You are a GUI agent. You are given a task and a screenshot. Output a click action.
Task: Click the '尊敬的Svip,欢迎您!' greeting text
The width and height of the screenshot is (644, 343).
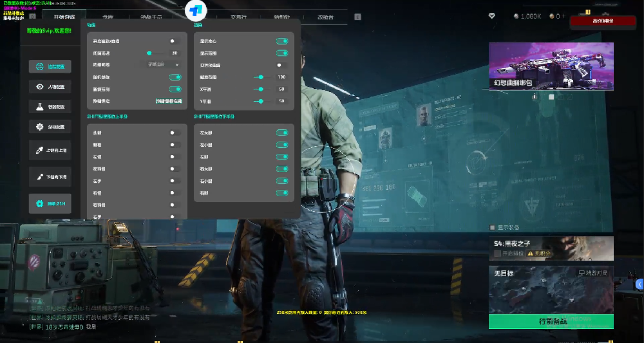(49, 30)
